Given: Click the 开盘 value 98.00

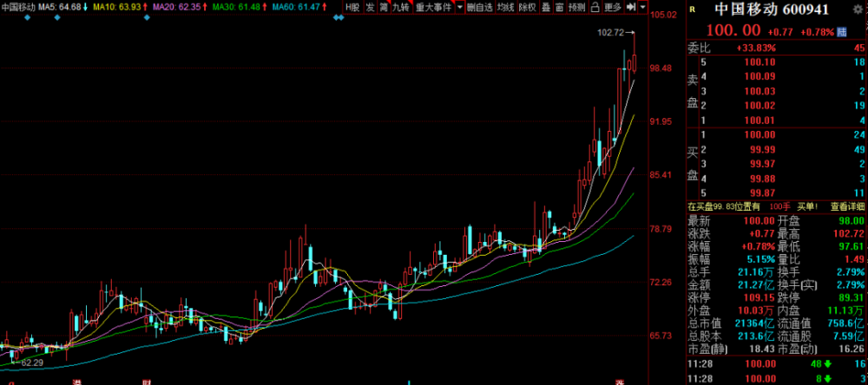Looking at the screenshot, I should 852,220.
